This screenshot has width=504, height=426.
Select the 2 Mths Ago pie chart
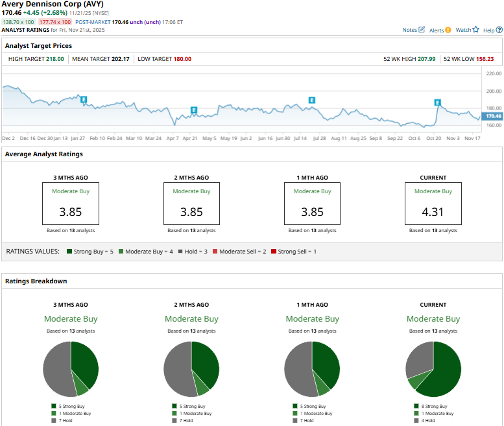click(x=191, y=368)
